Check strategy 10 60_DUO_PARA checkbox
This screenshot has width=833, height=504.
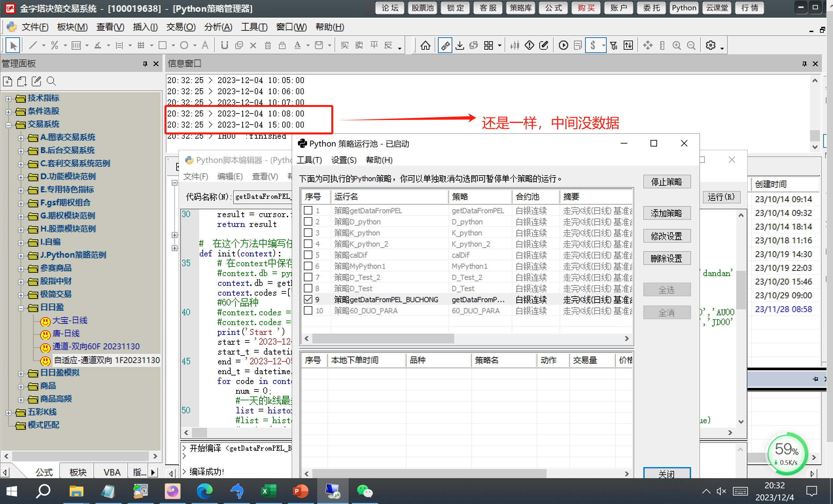pyautogui.click(x=308, y=311)
